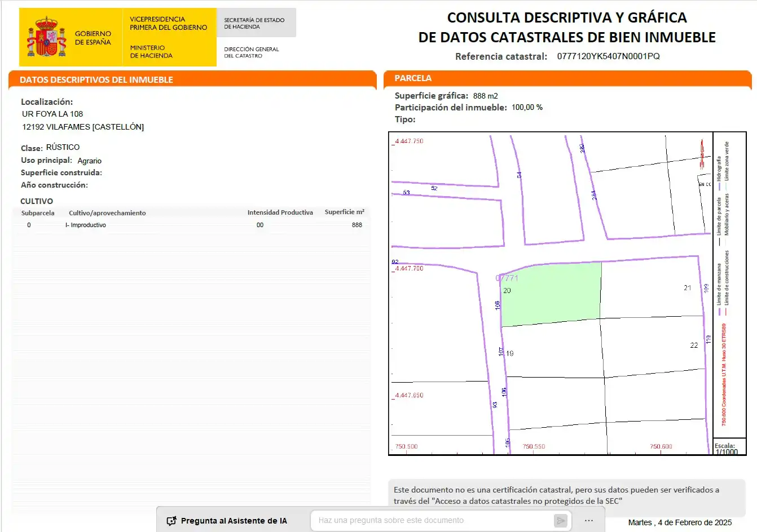The height and width of the screenshot is (532, 757).
Task: Click the 'Subparcela' column header
Action: click(38, 213)
